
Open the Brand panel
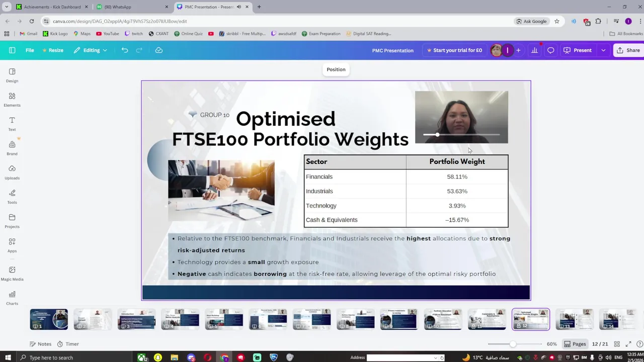coord(12,148)
